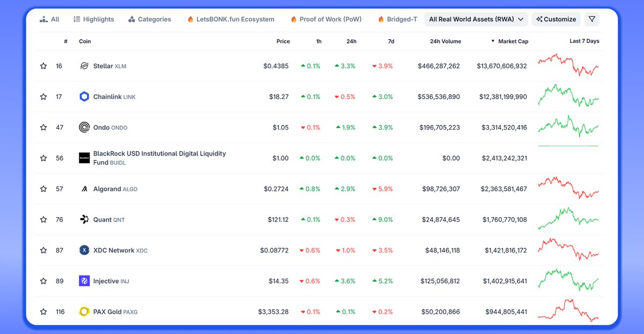
Task: Sort by the 7d column header
Action: (391, 41)
